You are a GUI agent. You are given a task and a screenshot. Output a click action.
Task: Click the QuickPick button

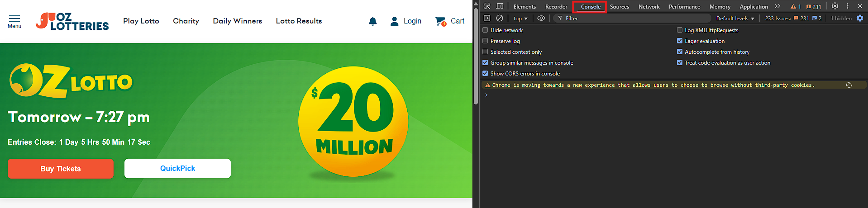tap(177, 168)
